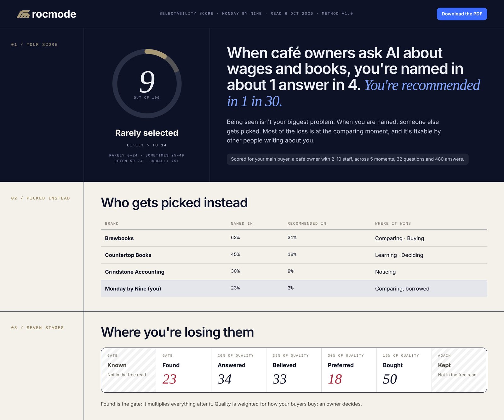Click the Download the PDF button
This screenshot has width=504, height=420.
click(462, 14)
